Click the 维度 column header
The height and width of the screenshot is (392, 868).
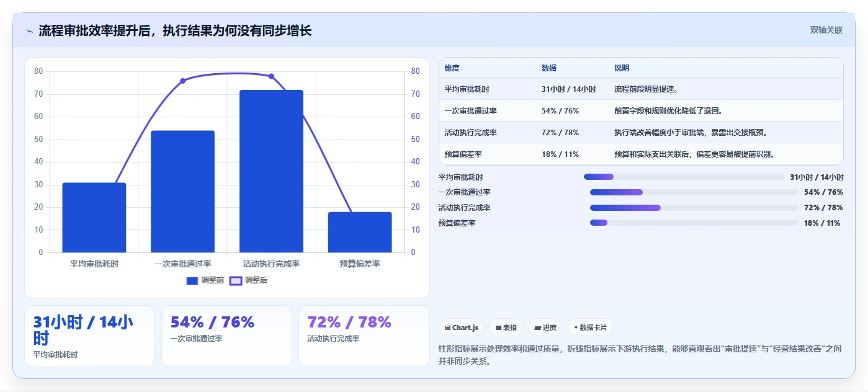pos(452,68)
